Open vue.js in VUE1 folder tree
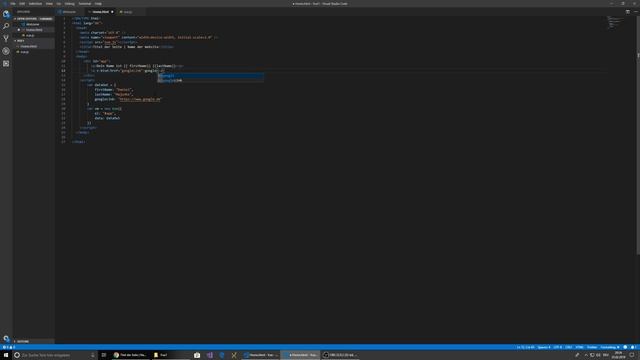Viewport: 640px width, 360px height. coord(24,52)
